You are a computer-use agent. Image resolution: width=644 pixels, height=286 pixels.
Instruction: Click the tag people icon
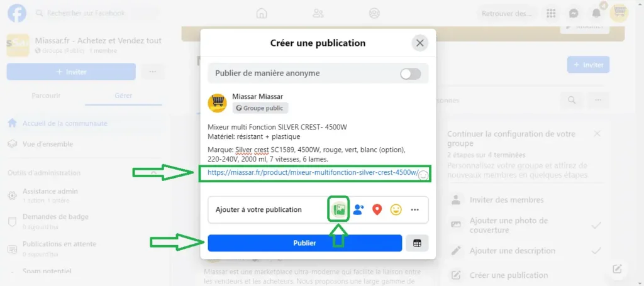pos(358,210)
